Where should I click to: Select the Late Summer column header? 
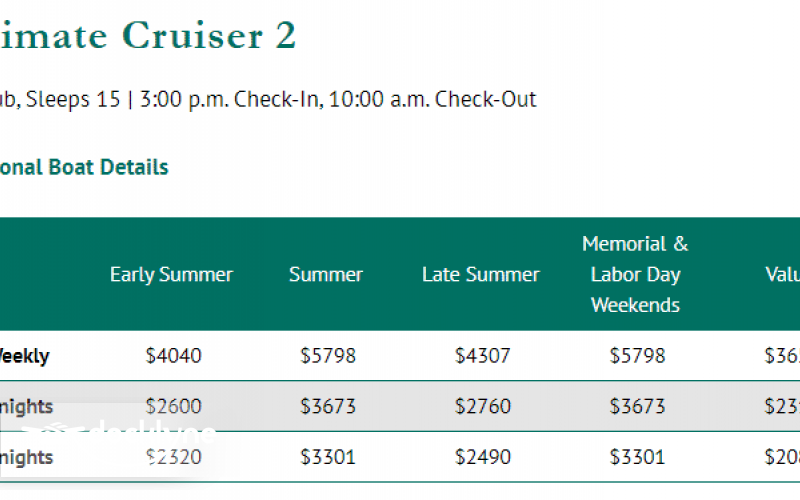pyautogui.click(x=480, y=274)
